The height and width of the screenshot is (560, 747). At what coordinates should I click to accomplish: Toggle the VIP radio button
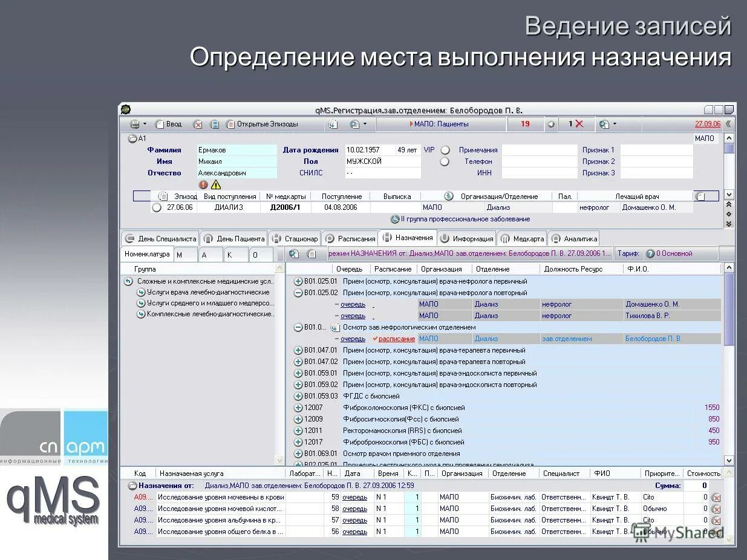pos(446,149)
